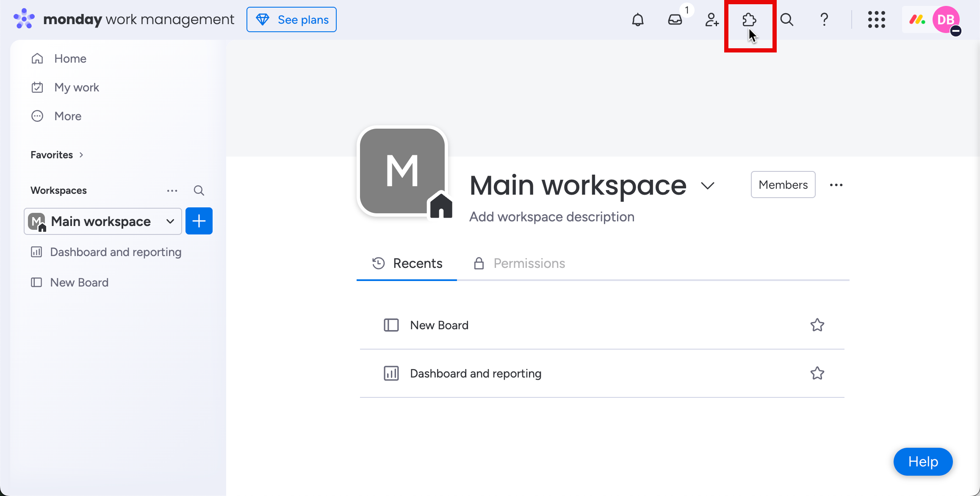Click the top bar search icon
The image size is (980, 496).
787,20
